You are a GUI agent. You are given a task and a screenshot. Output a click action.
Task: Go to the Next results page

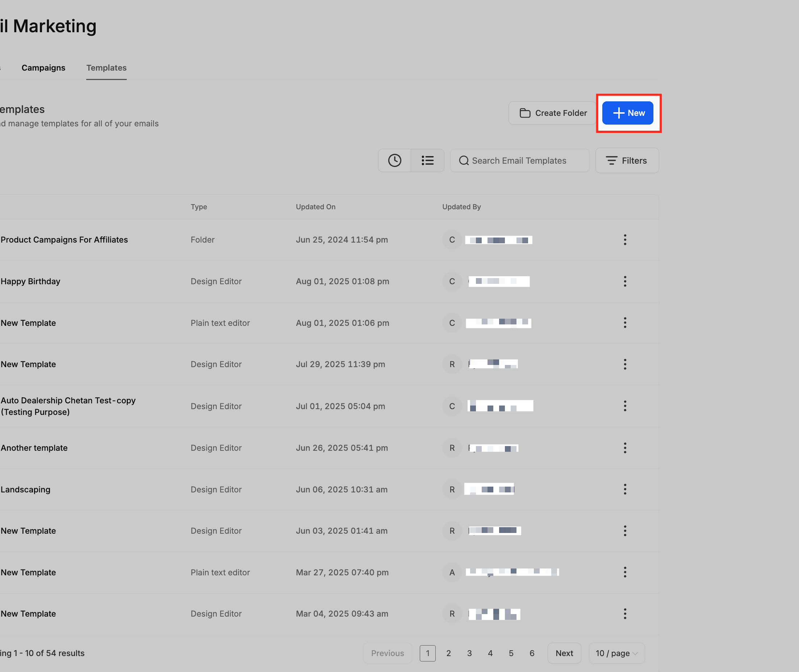click(x=564, y=653)
